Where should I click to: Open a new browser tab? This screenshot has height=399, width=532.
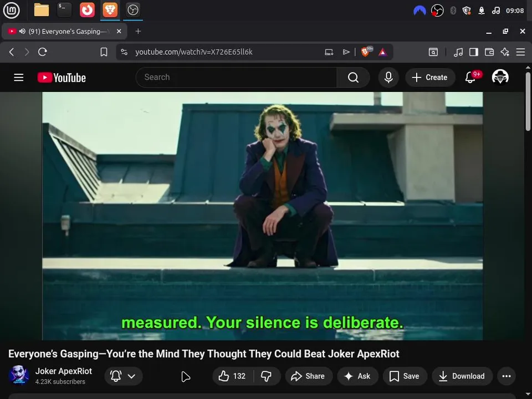point(138,31)
